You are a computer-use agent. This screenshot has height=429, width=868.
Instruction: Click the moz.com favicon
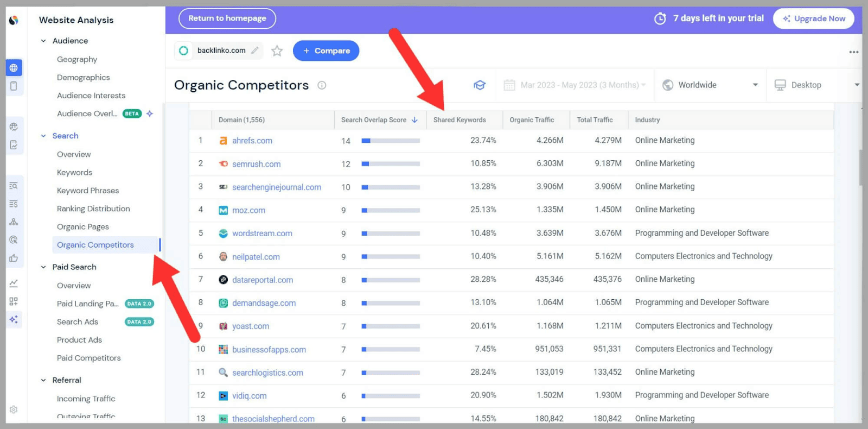pyautogui.click(x=223, y=210)
